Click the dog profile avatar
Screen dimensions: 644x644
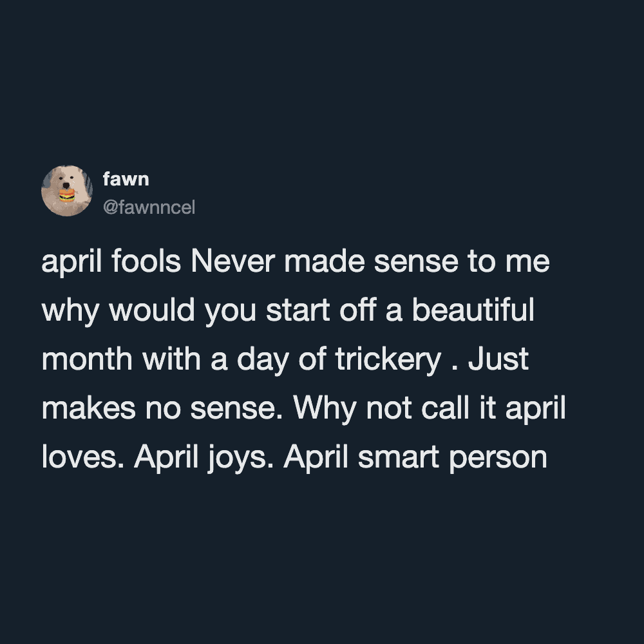click(x=66, y=191)
